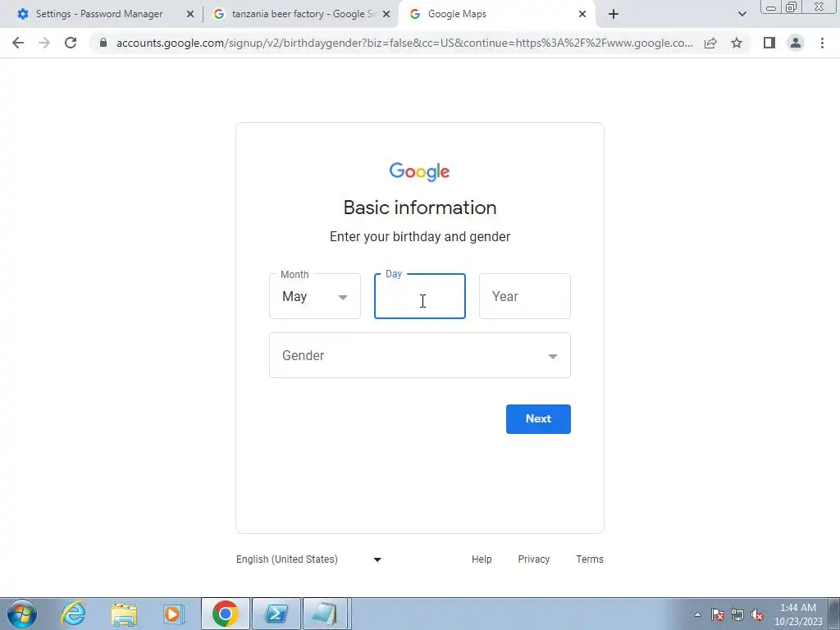Click the browser forward arrow
The height and width of the screenshot is (630, 840).
(44, 43)
